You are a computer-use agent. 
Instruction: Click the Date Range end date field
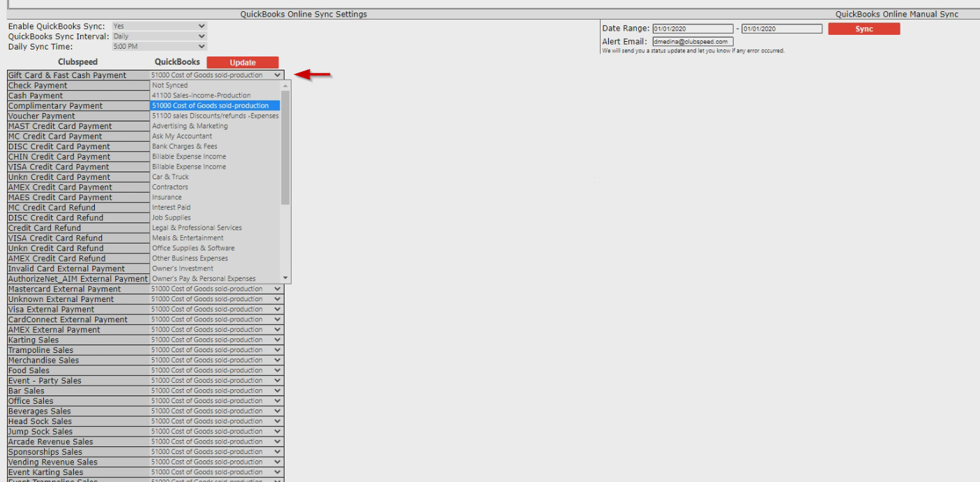click(782, 29)
